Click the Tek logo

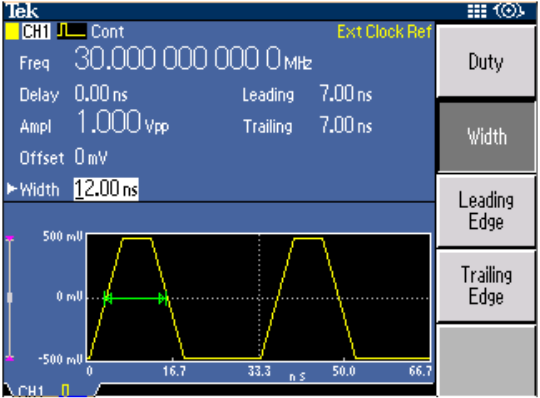click(x=22, y=11)
